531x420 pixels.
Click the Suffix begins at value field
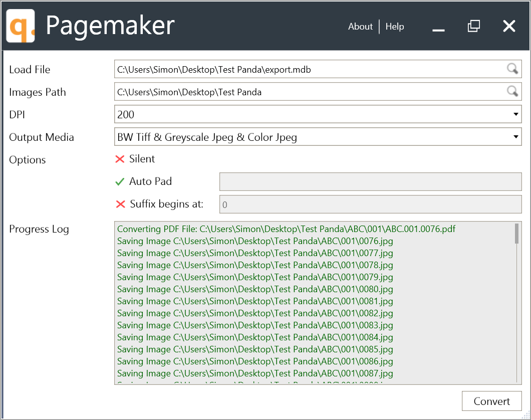click(371, 204)
